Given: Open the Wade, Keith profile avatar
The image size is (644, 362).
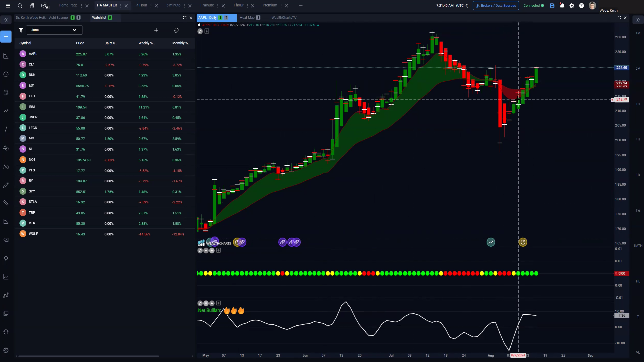Looking at the screenshot, I should [x=592, y=5].
